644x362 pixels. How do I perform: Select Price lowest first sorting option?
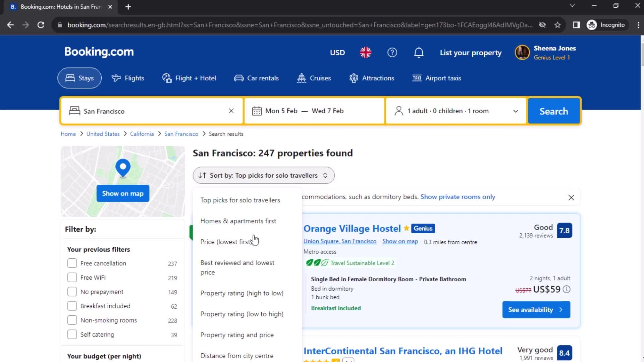[226, 242]
